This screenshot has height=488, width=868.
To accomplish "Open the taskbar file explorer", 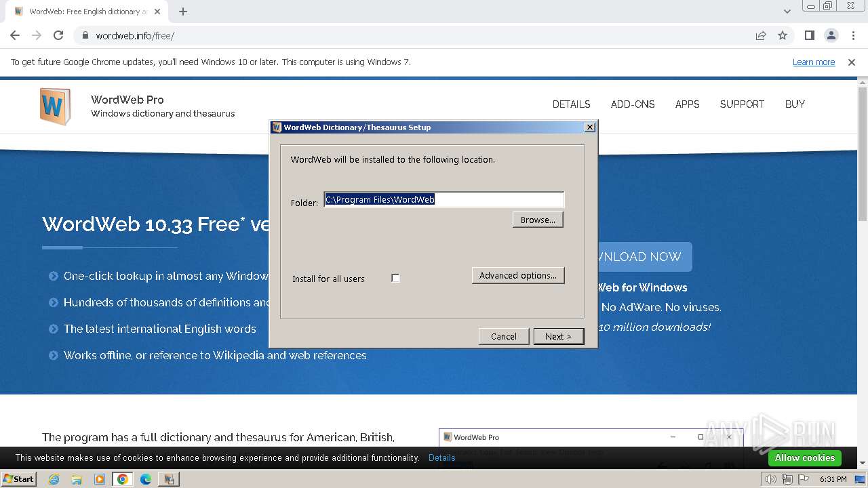I will pos(77,479).
